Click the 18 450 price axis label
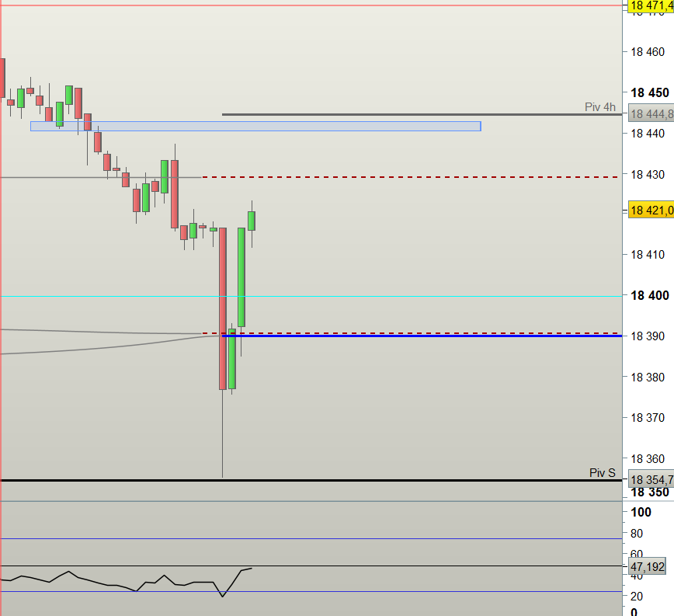Viewport: 674px width, 616px height. 649,93
